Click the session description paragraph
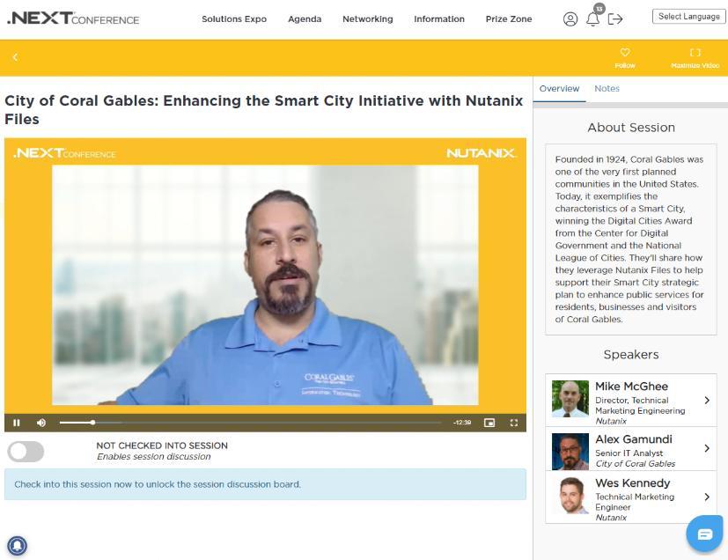728x560 pixels. pos(629,239)
